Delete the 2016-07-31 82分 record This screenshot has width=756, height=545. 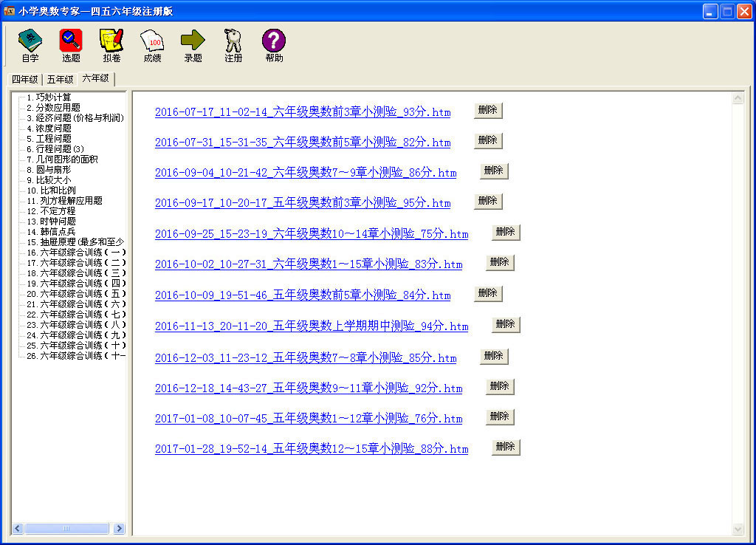tap(487, 140)
